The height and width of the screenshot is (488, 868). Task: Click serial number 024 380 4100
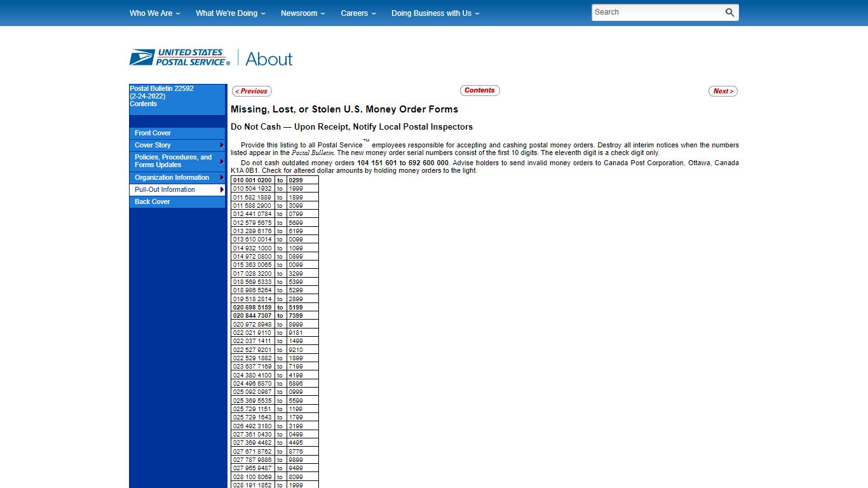(252, 375)
